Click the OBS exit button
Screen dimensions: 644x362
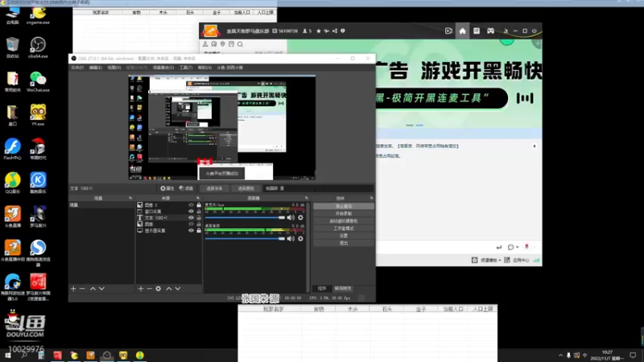tap(344, 243)
